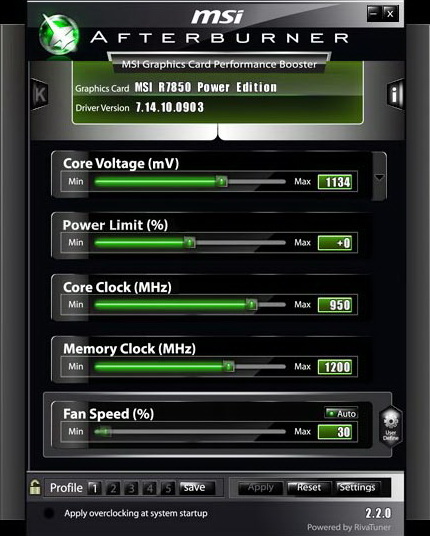Expand the Core Voltage dropdown arrow
Screen dimensions: 430x536
coord(379,177)
